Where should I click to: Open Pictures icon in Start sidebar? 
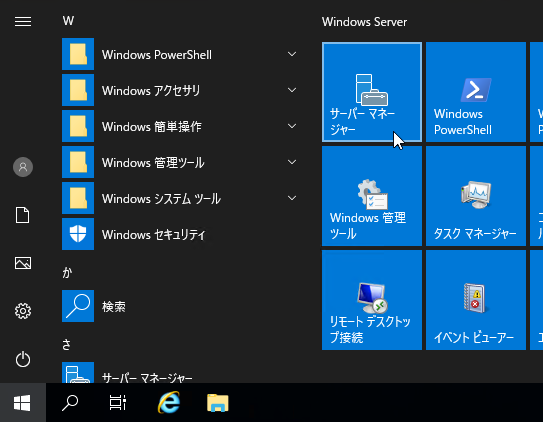click(x=23, y=263)
